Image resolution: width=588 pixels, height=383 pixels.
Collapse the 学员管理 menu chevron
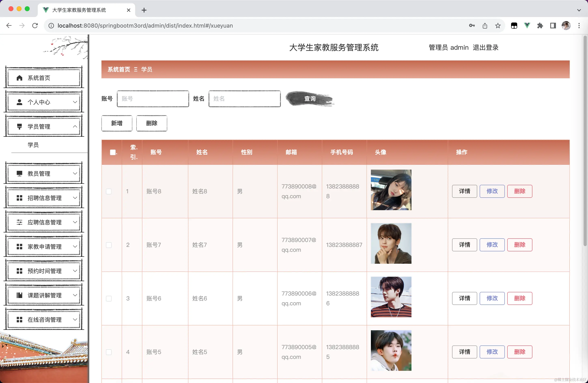pyautogui.click(x=75, y=127)
